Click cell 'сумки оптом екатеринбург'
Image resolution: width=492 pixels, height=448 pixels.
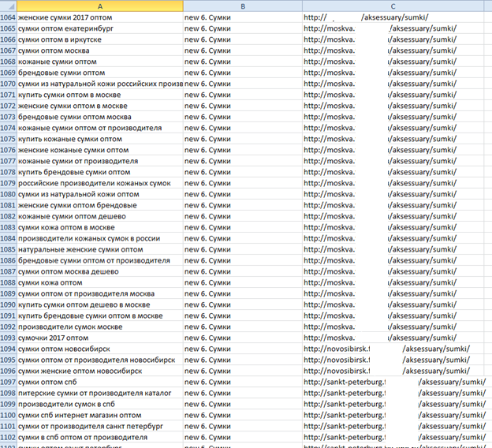pyautogui.click(x=100, y=28)
